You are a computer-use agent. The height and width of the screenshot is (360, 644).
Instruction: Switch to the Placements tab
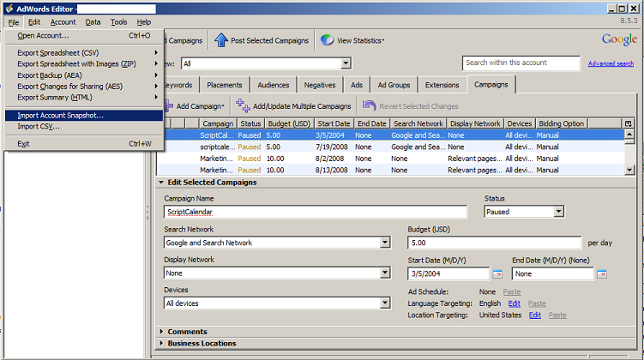225,85
